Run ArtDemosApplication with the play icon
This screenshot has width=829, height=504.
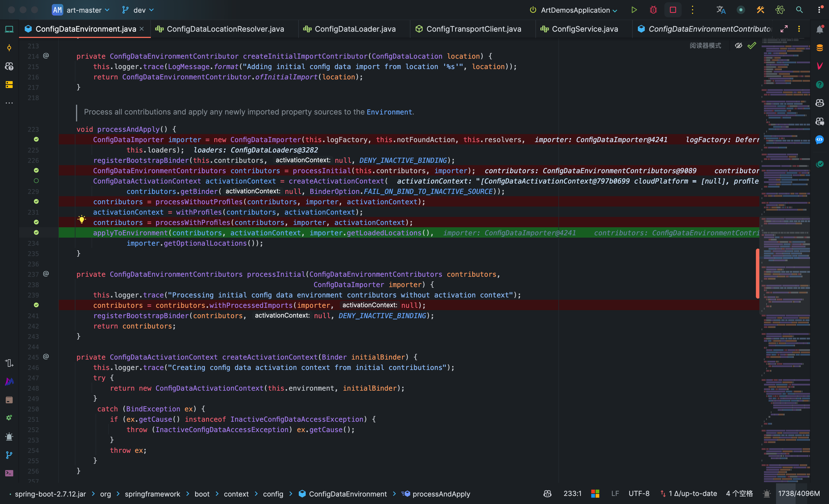pyautogui.click(x=634, y=10)
